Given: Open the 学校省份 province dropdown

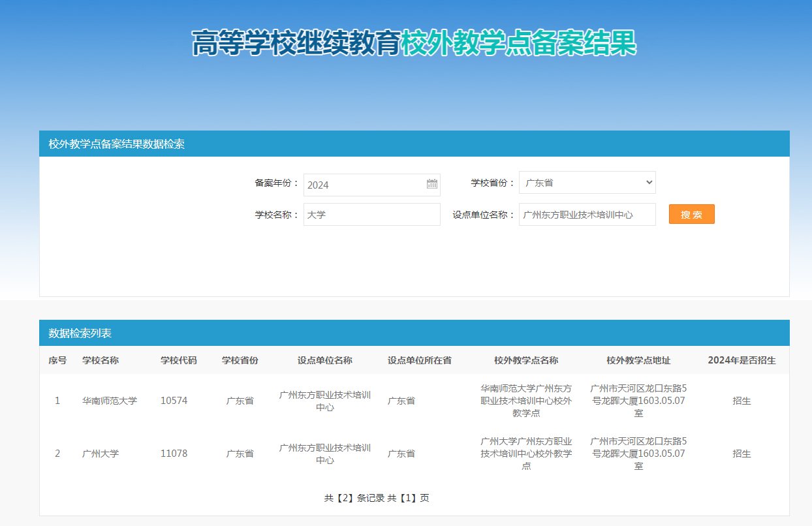Looking at the screenshot, I should [x=587, y=183].
